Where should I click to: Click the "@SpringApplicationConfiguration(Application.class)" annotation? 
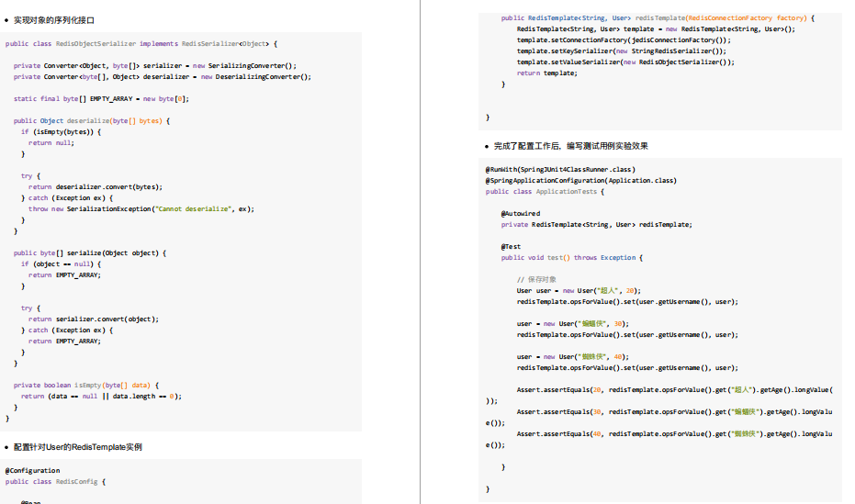pos(581,180)
